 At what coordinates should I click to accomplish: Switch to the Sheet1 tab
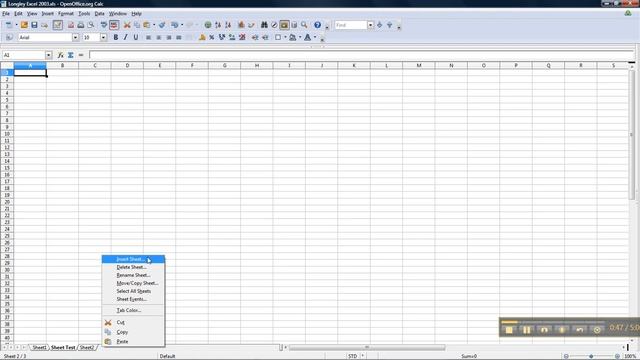click(x=39, y=347)
